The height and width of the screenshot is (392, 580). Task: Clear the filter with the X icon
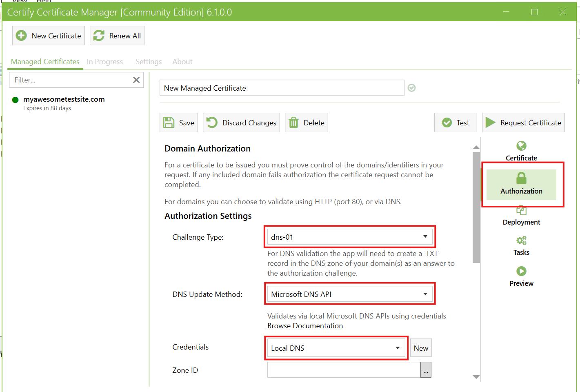[136, 80]
